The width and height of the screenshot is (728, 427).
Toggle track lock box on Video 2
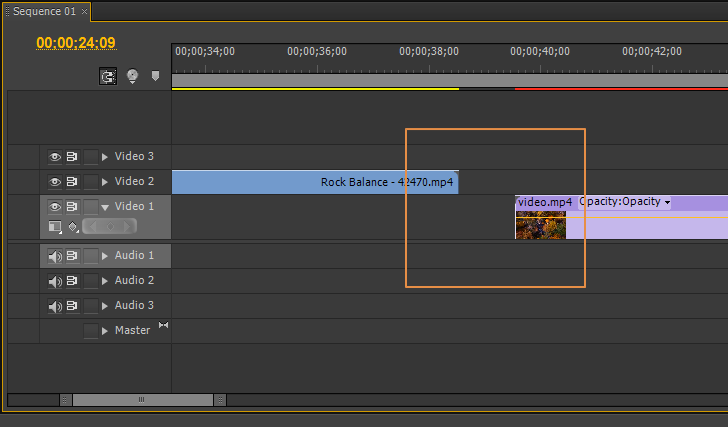pos(91,182)
